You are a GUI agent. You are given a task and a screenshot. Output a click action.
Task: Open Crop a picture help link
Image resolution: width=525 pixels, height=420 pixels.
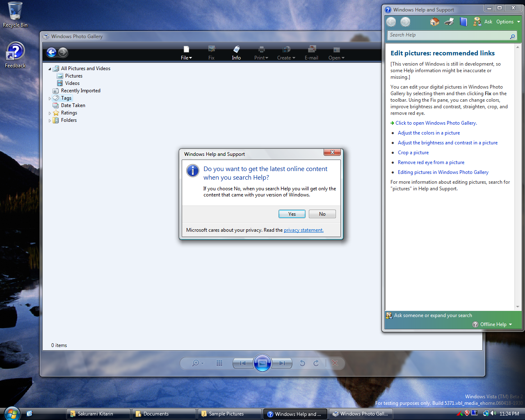413,153
